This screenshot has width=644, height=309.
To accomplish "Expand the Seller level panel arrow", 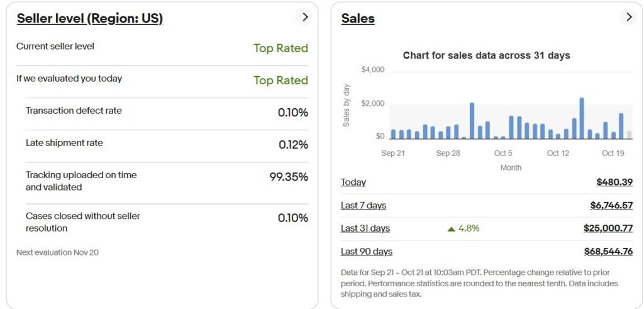I will click(x=305, y=18).
